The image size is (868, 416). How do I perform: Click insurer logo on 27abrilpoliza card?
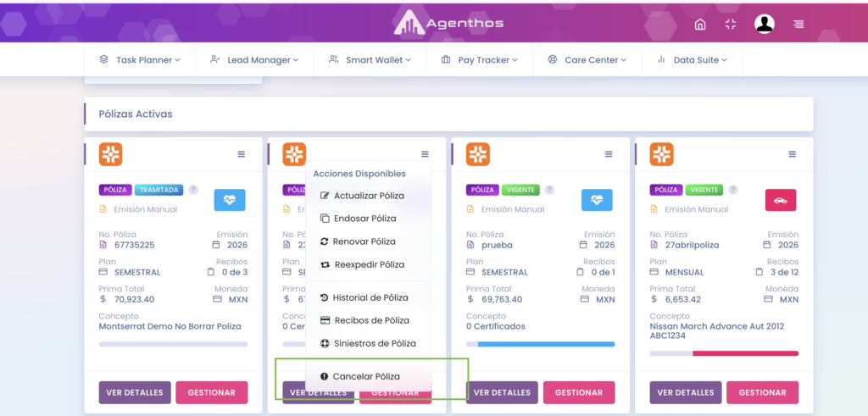pos(661,154)
